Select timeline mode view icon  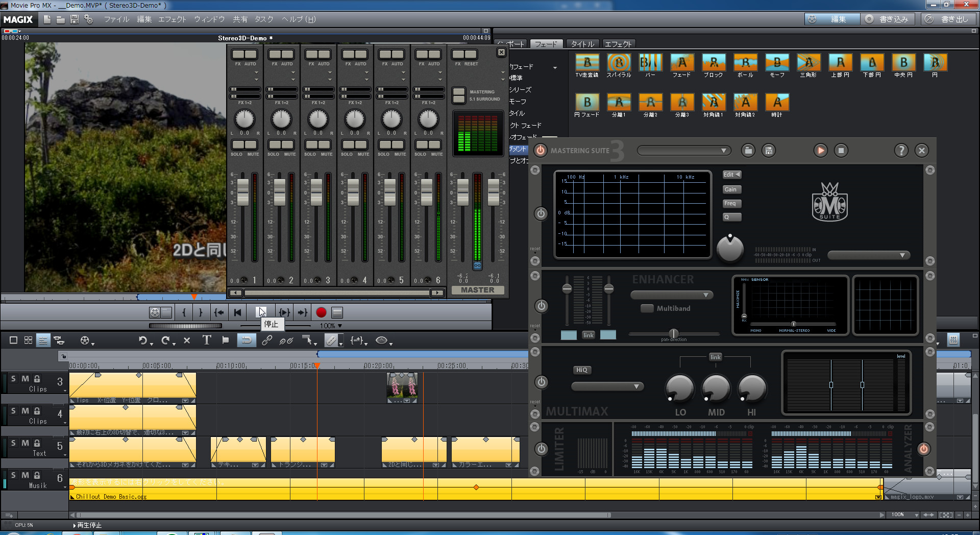43,341
